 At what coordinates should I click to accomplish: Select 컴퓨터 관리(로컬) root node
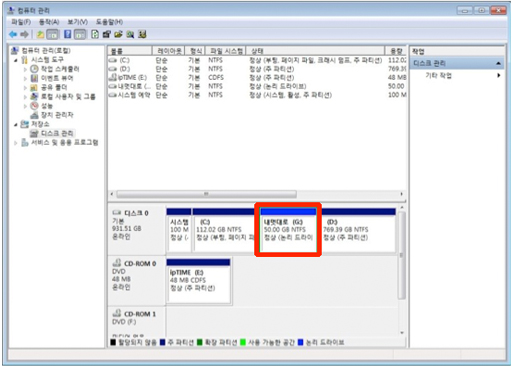(x=46, y=50)
